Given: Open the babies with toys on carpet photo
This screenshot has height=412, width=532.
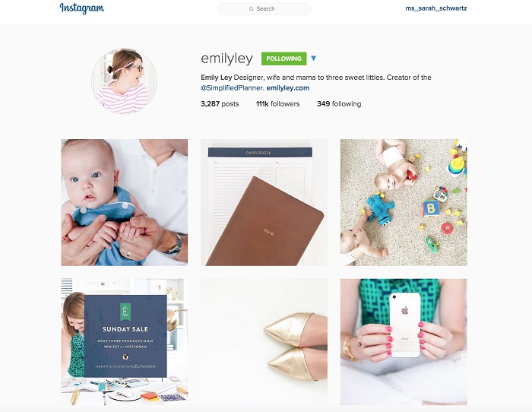Looking at the screenshot, I should click(404, 202).
